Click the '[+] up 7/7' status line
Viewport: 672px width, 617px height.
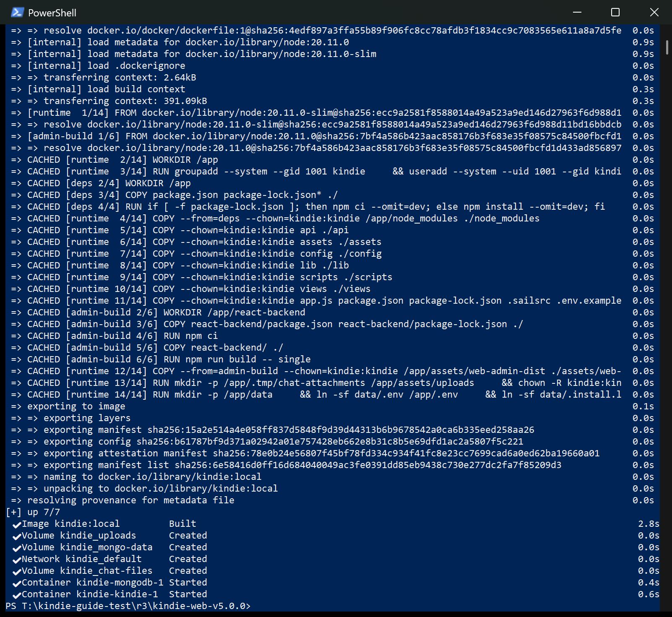click(33, 512)
